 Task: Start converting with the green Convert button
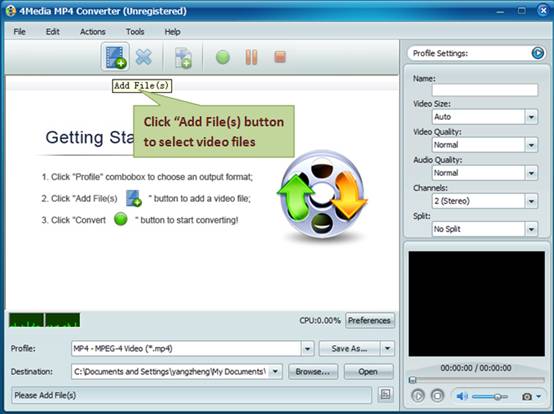pyautogui.click(x=223, y=57)
